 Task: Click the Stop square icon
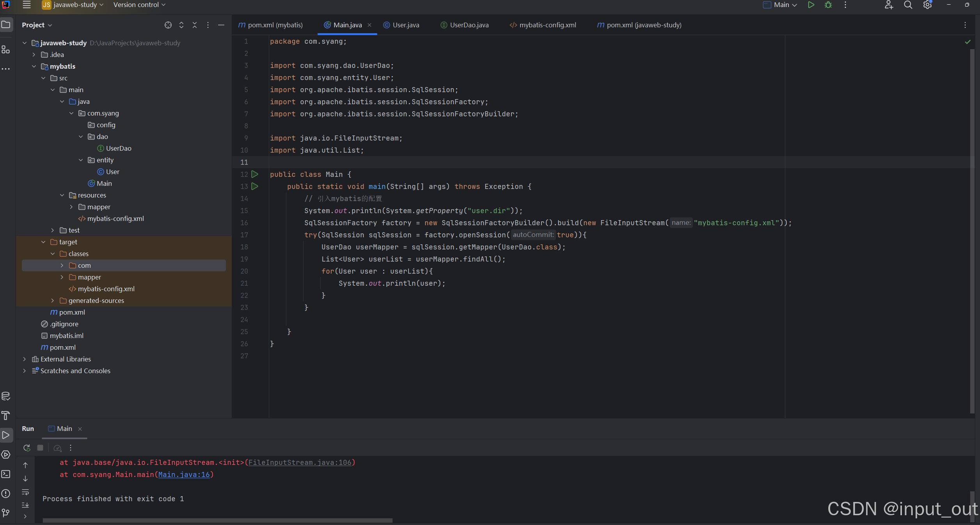click(x=40, y=448)
